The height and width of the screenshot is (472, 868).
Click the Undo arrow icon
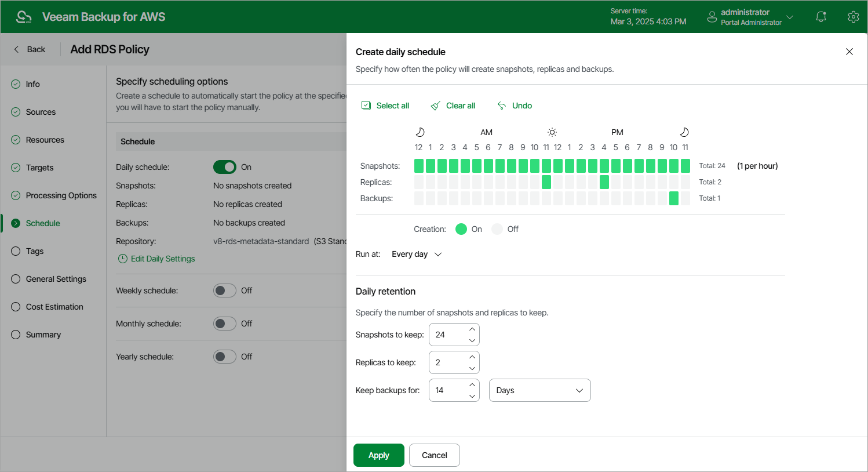click(x=501, y=105)
